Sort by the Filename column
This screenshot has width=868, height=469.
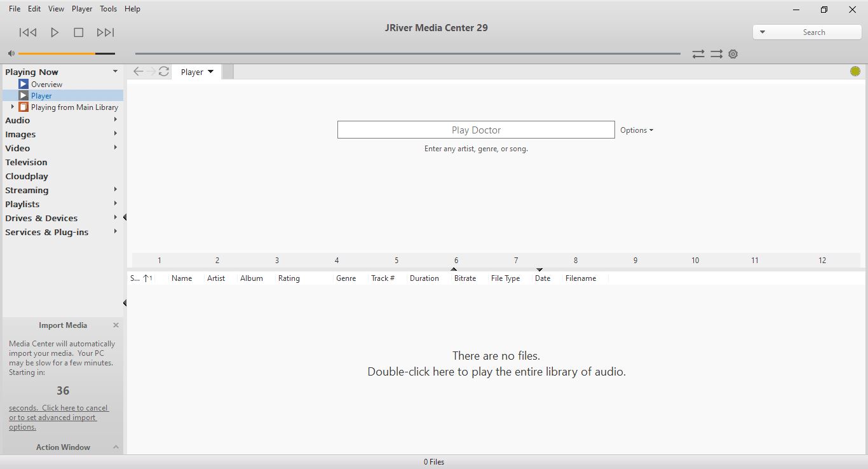coord(581,278)
